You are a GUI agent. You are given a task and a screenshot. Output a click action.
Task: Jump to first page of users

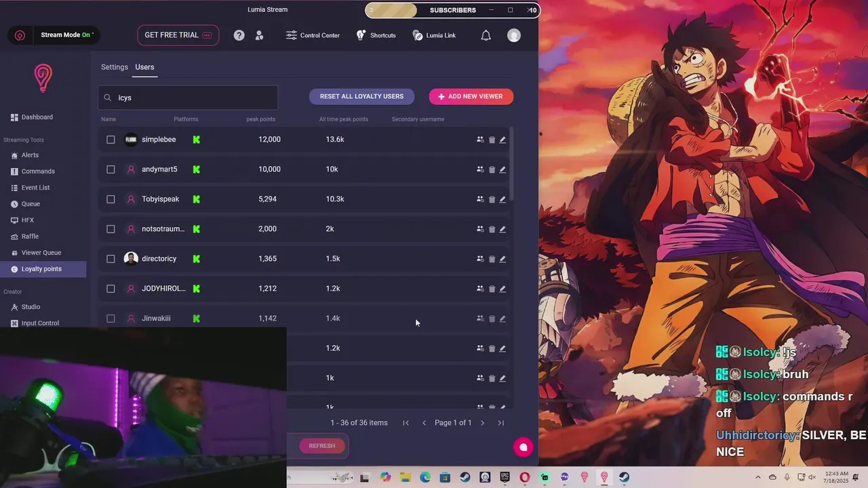(x=406, y=423)
